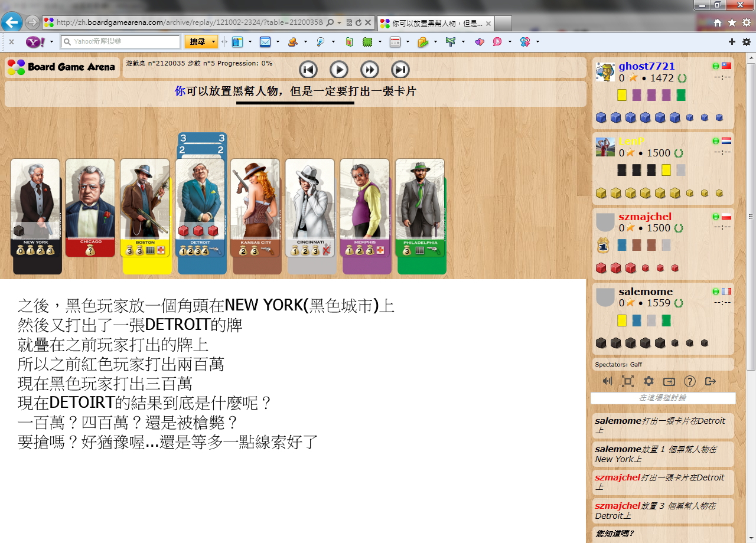Expand calendar icon dropdown arrow
This screenshot has width=756, height=543.
[408, 42]
